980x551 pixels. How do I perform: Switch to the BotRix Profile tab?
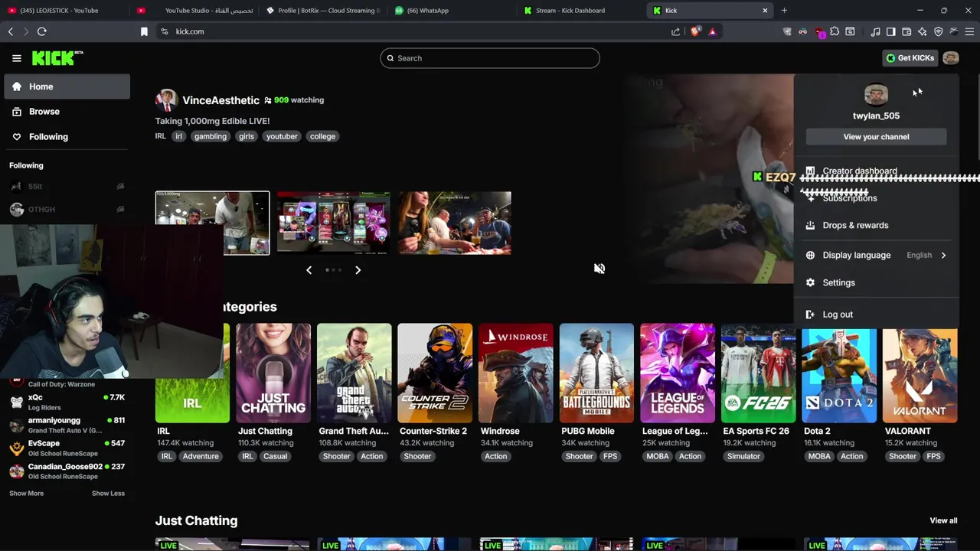click(322, 11)
